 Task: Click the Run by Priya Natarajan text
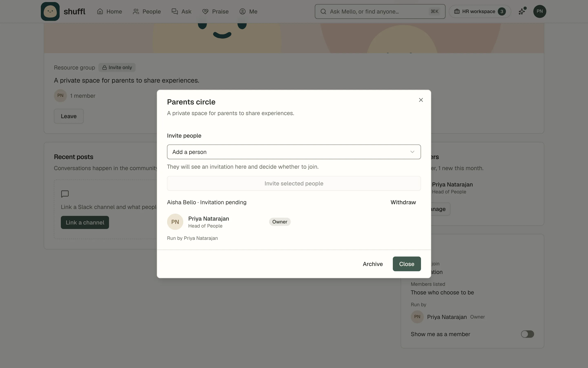192,238
